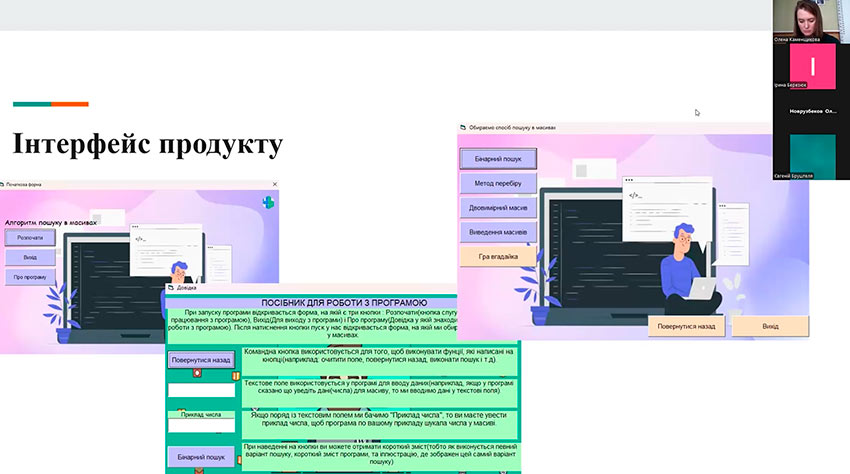Click the blue plus logo icon in the start form
This screenshot has height=474, width=850.
268,202
